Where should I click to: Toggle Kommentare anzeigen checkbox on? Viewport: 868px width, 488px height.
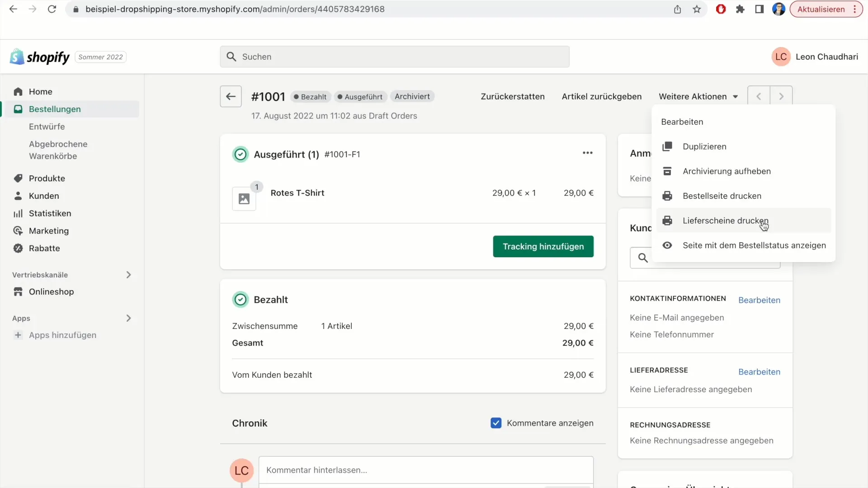(496, 423)
